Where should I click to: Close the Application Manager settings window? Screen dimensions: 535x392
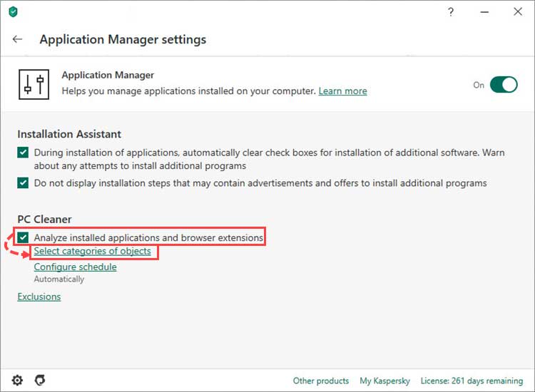point(518,11)
